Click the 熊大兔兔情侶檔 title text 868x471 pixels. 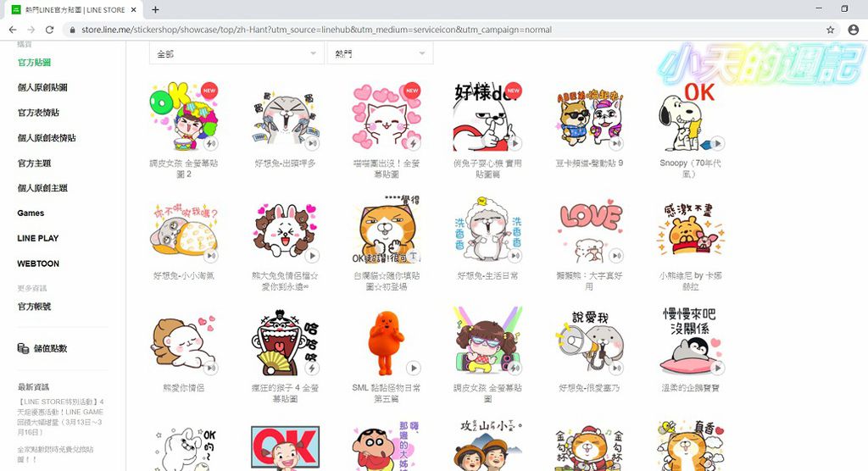(x=285, y=280)
